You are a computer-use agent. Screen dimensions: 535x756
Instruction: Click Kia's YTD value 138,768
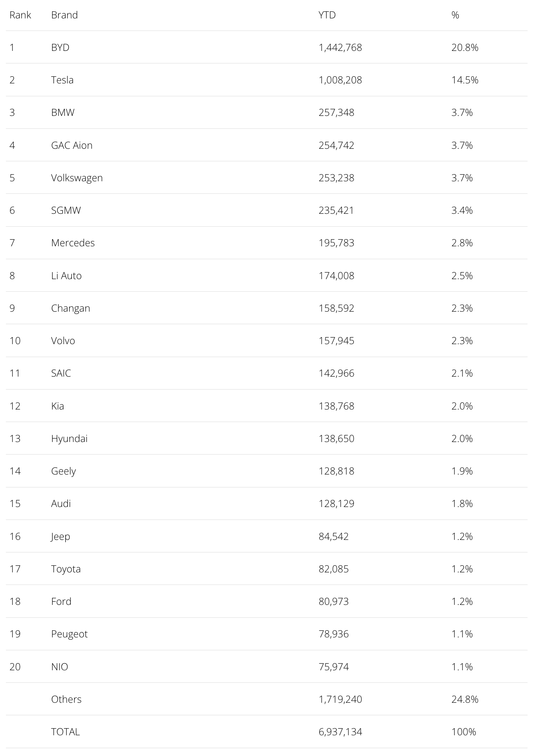336,406
